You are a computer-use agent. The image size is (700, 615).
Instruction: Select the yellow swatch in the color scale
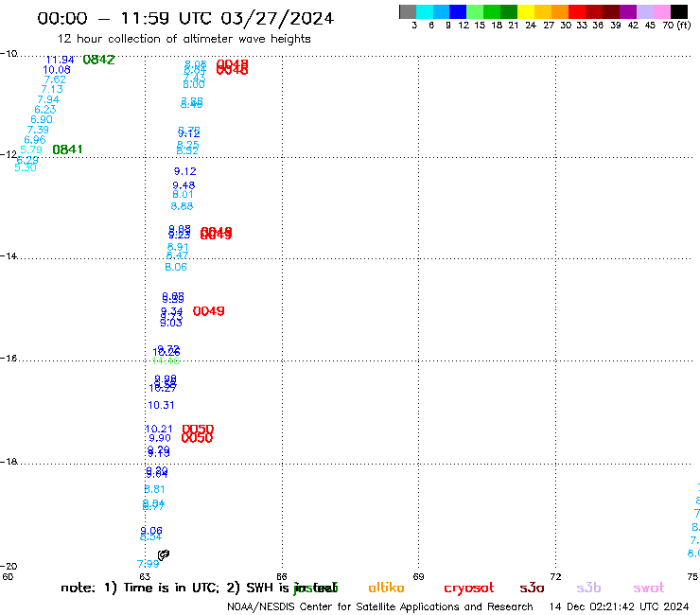pyautogui.click(x=526, y=11)
